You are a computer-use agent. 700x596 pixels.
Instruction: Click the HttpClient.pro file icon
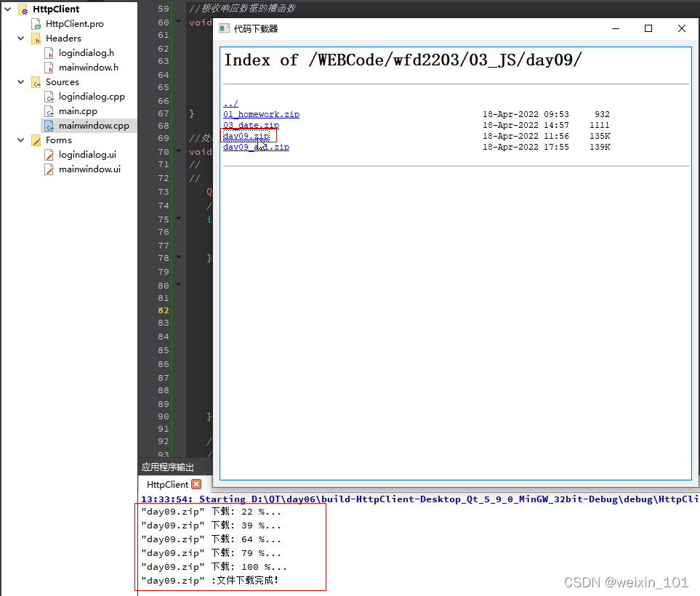click(x=36, y=24)
